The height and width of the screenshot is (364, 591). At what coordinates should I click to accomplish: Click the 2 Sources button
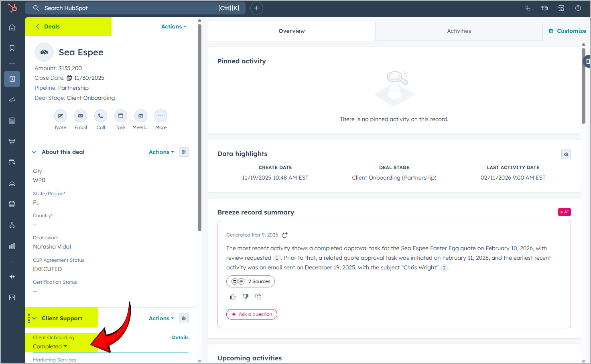(x=250, y=281)
